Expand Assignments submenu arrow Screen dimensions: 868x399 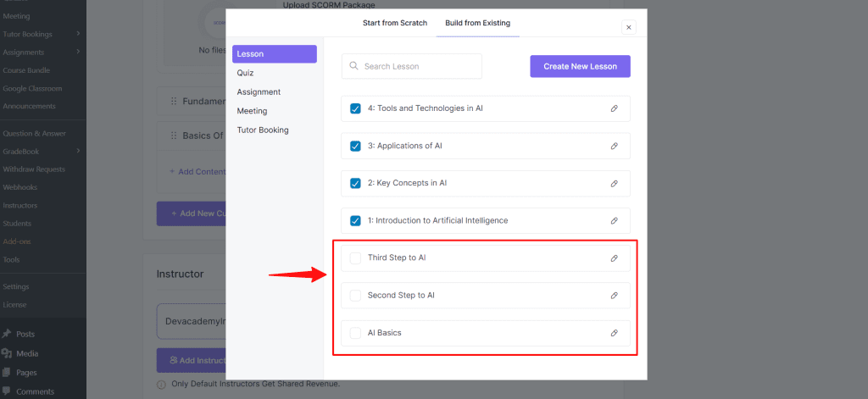click(x=78, y=52)
